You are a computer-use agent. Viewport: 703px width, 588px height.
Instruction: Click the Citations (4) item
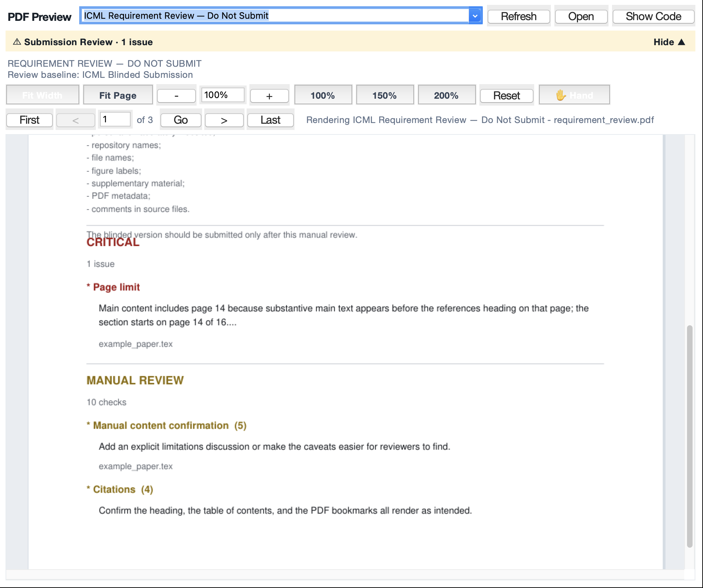(x=120, y=489)
